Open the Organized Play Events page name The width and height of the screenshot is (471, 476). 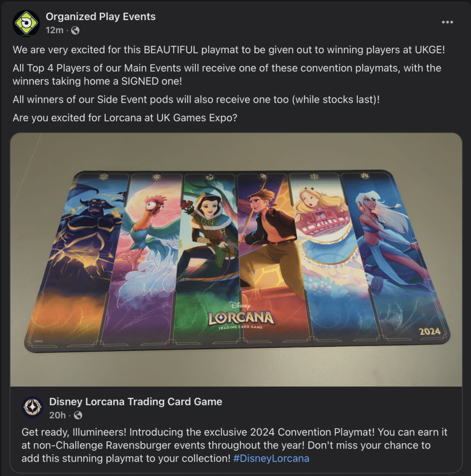tap(101, 16)
